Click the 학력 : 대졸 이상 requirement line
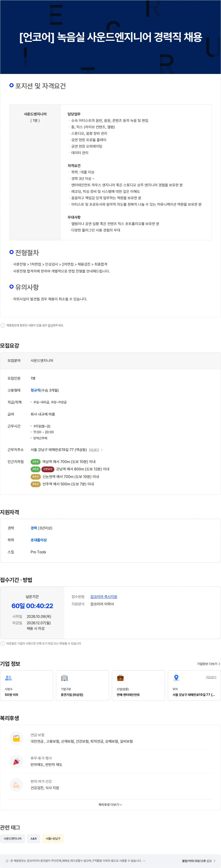221x868 pixels. [83, 172]
